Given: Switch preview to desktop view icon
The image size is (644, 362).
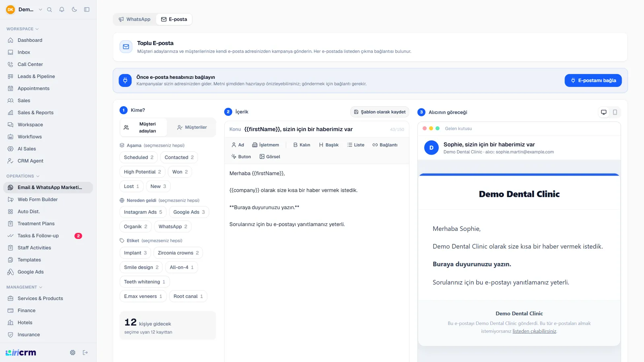Looking at the screenshot, I should (604, 112).
